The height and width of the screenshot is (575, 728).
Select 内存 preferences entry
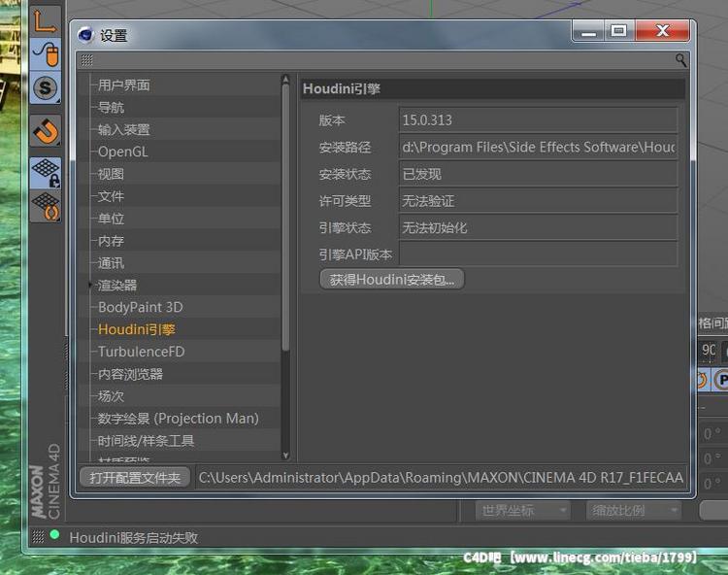coord(111,241)
